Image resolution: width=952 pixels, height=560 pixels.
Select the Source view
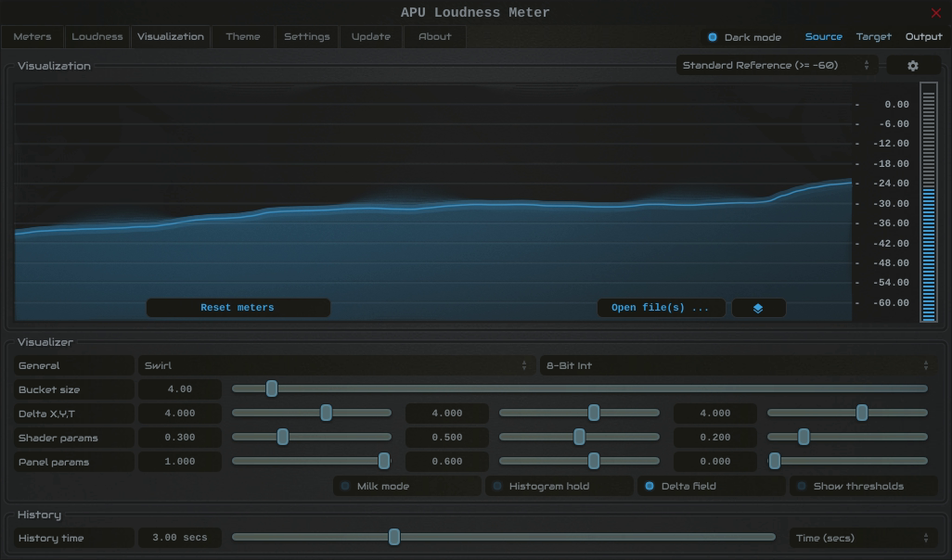tap(823, 36)
